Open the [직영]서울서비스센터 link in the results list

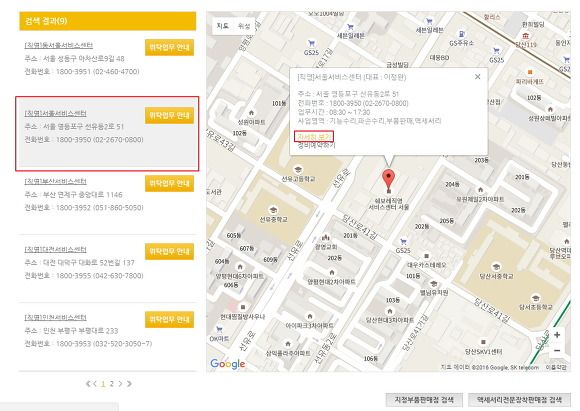click(x=55, y=113)
